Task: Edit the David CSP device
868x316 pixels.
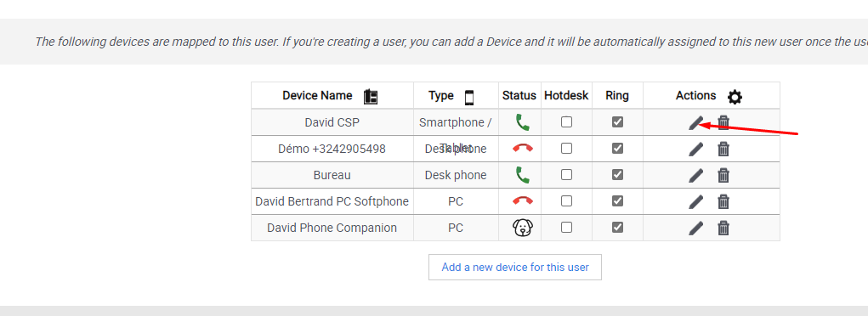Action: (695, 123)
